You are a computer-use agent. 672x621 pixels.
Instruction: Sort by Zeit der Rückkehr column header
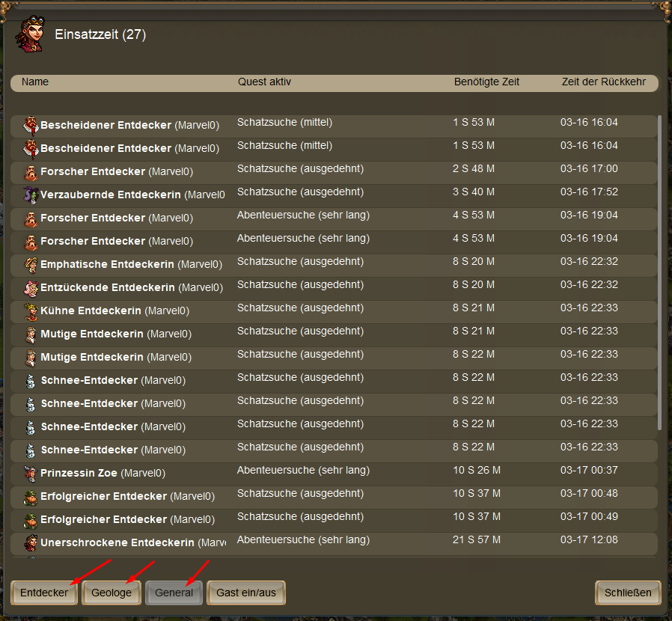(603, 82)
